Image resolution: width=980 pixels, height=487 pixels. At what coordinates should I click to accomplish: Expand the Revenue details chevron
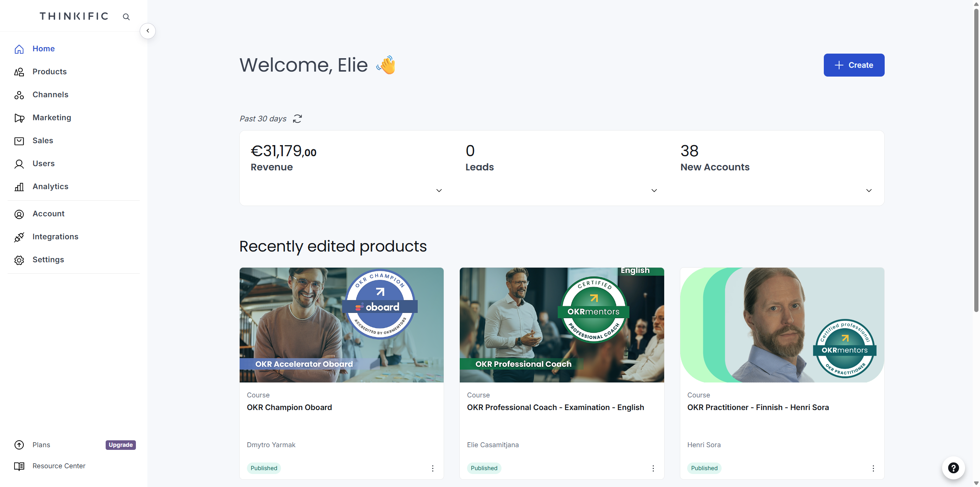coord(439,190)
